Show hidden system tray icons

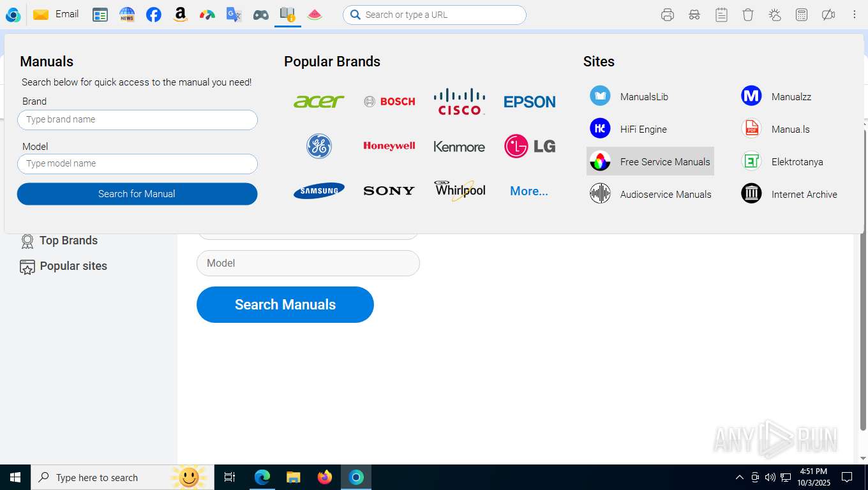740,477
